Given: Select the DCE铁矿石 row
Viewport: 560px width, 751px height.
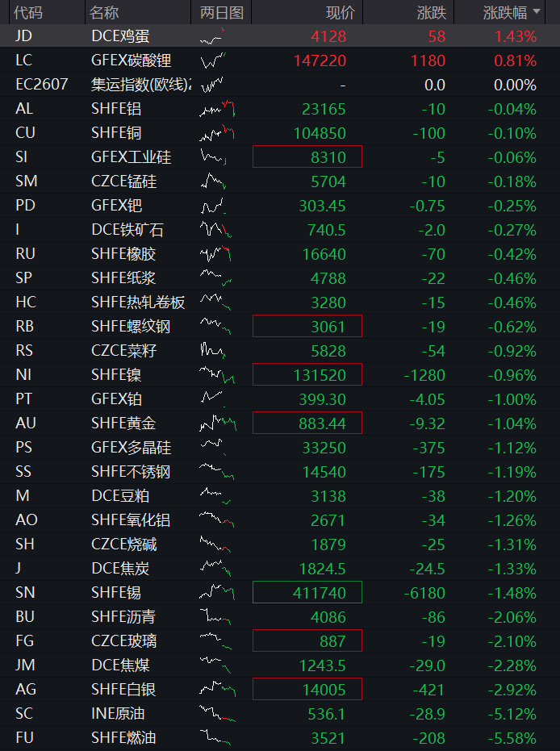Looking at the screenshot, I should (x=280, y=230).
